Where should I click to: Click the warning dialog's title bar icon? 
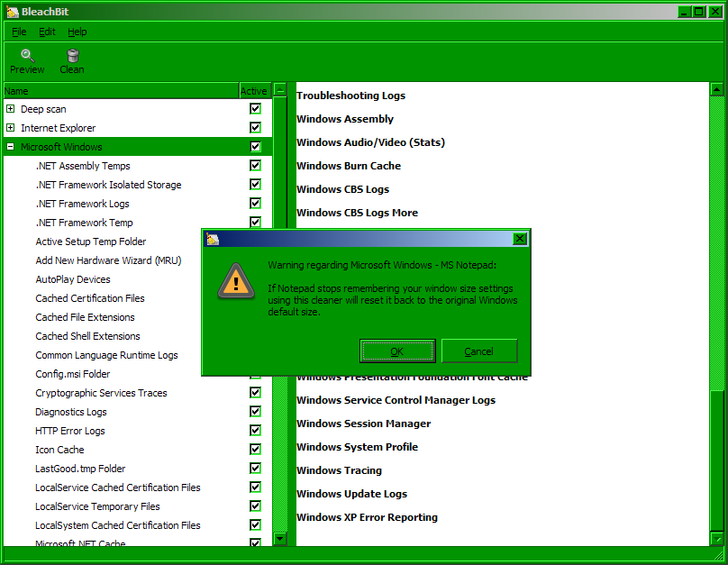(x=213, y=239)
